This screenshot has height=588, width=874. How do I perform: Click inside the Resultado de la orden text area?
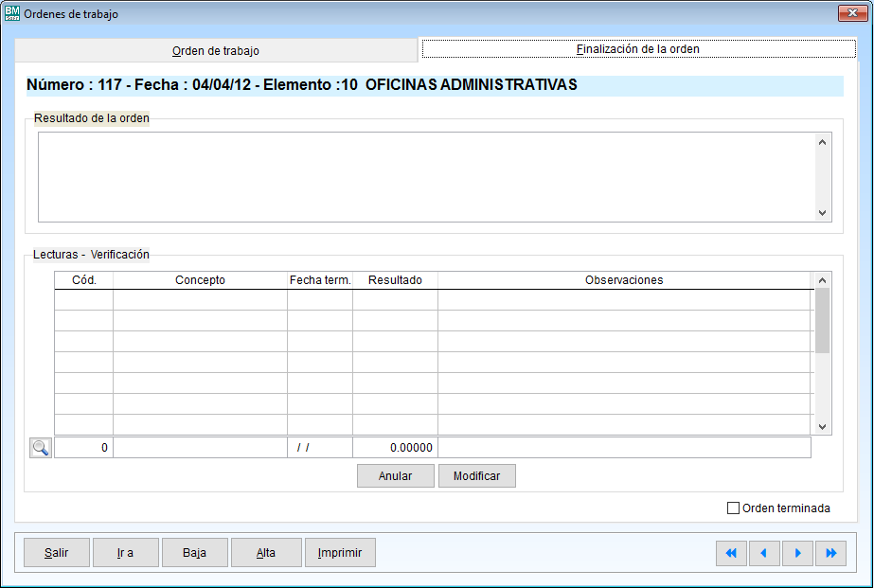[x=426, y=176]
